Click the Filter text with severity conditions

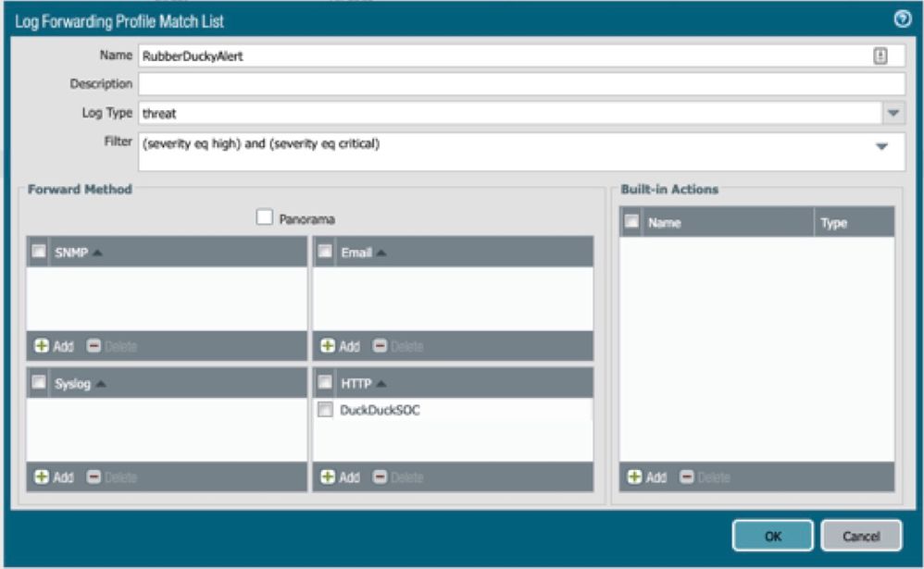click(x=261, y=143)
